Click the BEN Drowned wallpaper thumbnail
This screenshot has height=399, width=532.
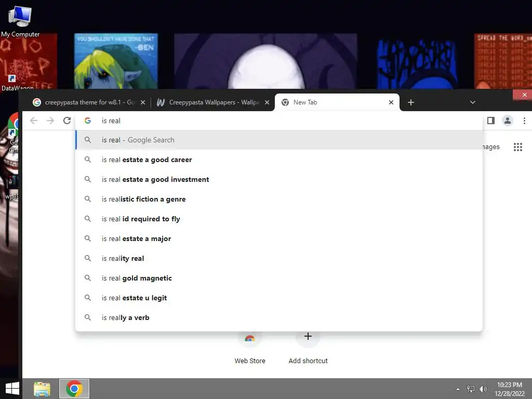click(x=116, y=61)
